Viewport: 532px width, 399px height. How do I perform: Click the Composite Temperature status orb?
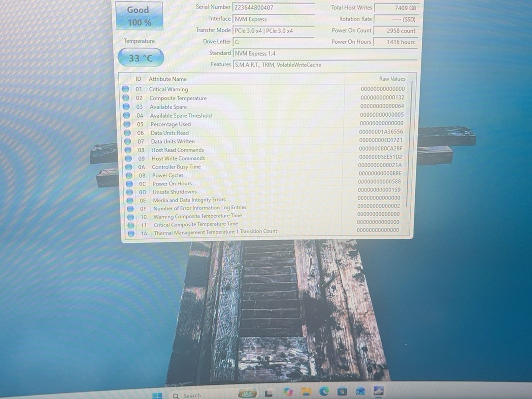(126, 98)
